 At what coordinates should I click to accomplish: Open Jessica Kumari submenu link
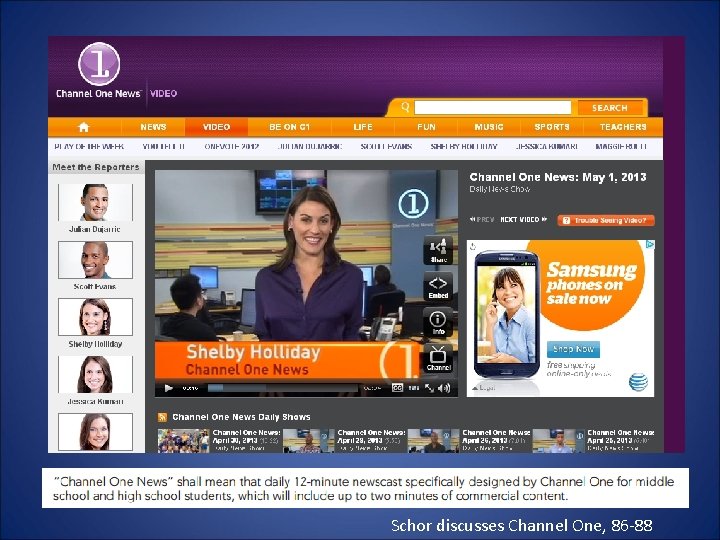tap(546, 146)
